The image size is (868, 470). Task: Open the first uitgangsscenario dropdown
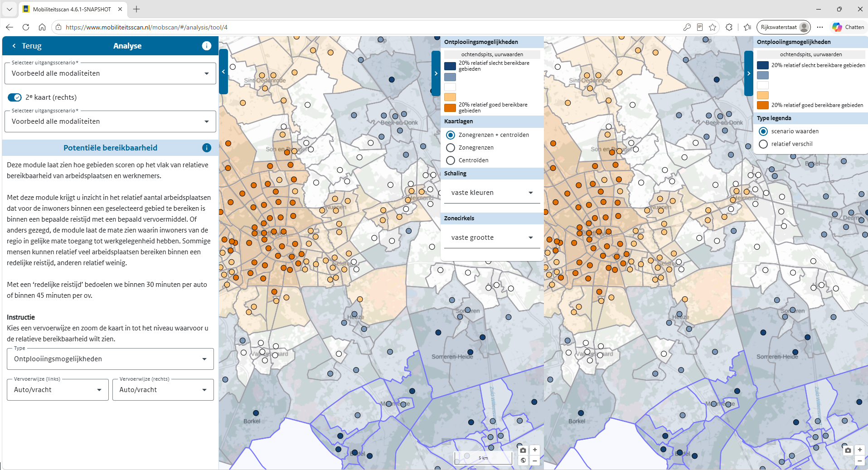110,73
